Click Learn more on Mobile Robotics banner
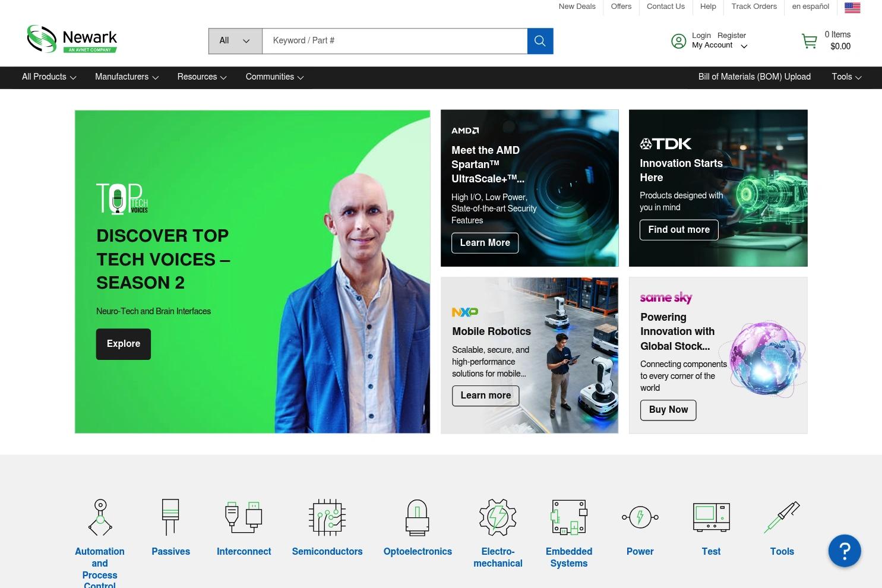Image resolution: width=882 pixels, height=588 pixels. 486,396
